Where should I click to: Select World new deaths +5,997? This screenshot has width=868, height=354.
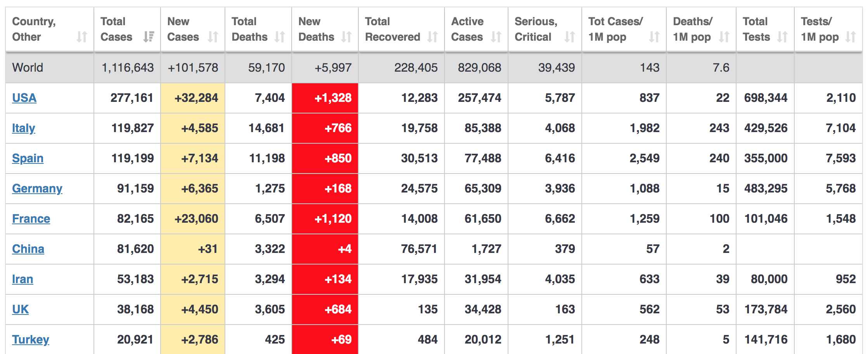pos(333,68)
